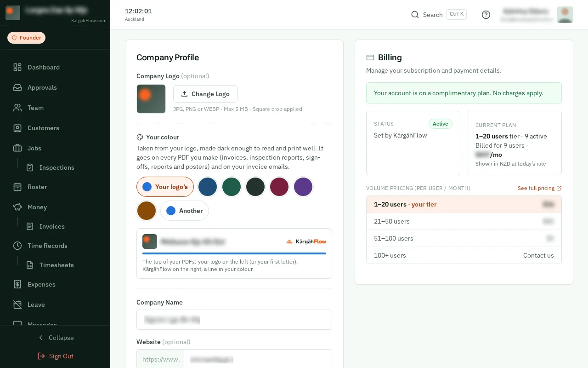
Task: Open the Roster label in sidebar
Action: coord(37,187)
